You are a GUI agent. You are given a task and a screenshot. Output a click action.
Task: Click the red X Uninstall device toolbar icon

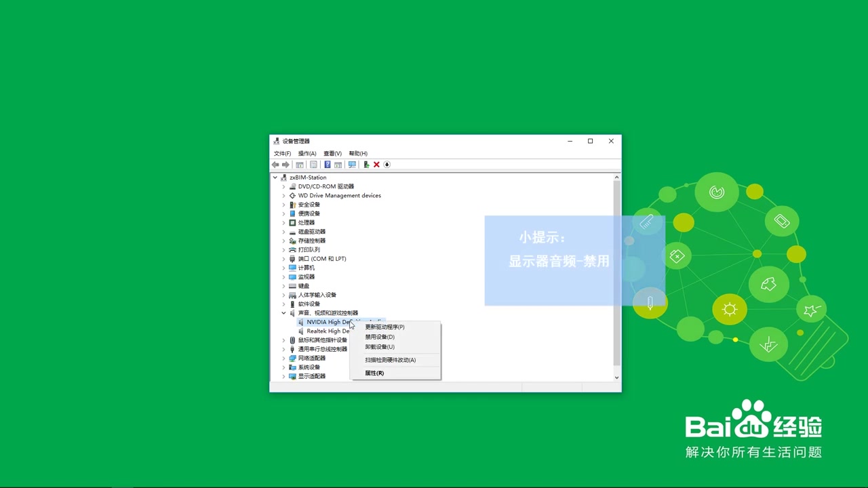point(376,165)
